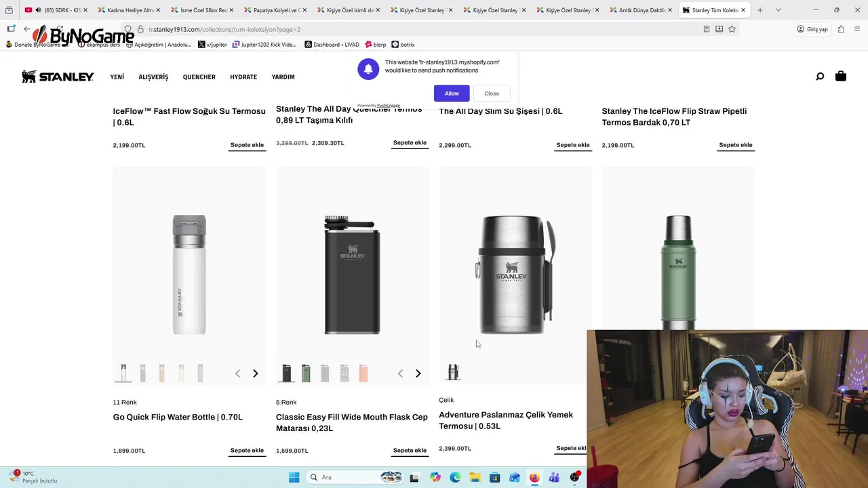This screenshot has height=488, width=868.
Task: Open the weather widget showing 10°C
Action: tap(34, 477)
